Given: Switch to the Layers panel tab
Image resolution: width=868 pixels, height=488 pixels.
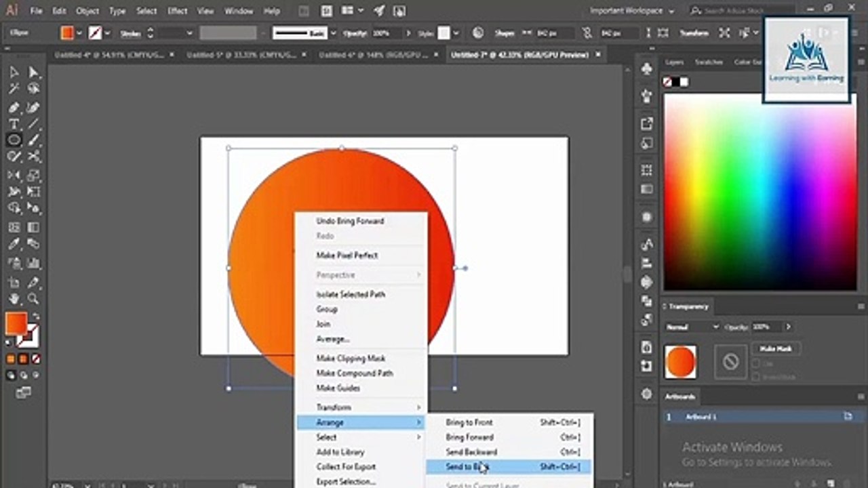Looking at the screenshot, I should (x=674, y=62).
